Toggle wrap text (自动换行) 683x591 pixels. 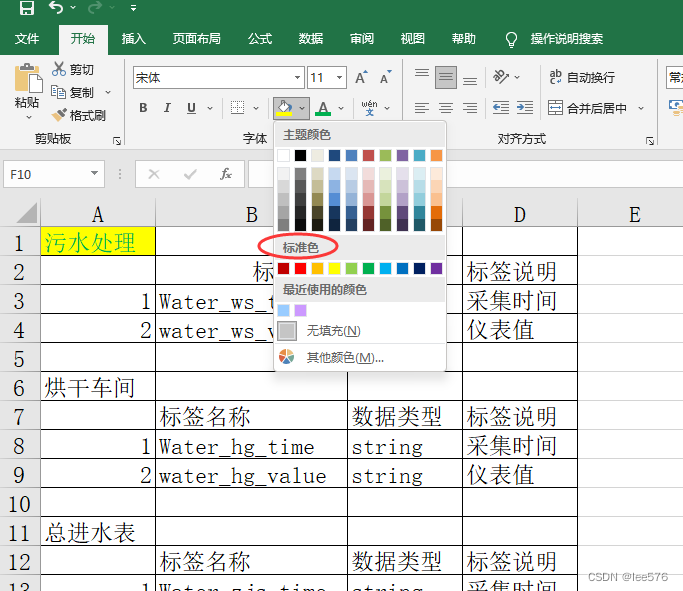click(581, 78)
